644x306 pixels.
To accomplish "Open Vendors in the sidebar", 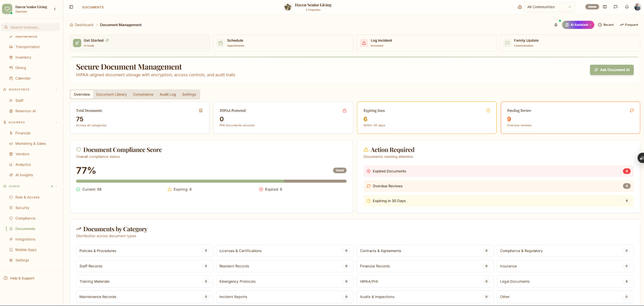I will [22, 154].
